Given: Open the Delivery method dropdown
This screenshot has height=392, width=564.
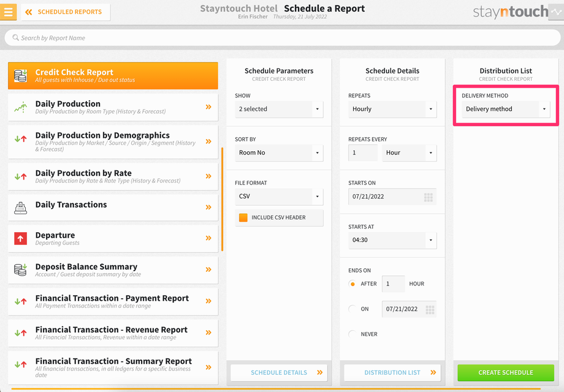Looking at the screenshot, I should 506,109.
